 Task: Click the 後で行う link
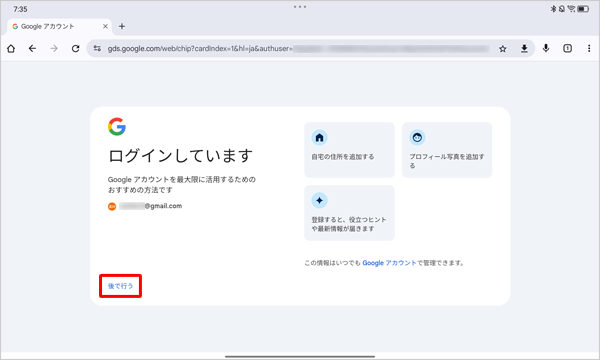coord(121,286)
